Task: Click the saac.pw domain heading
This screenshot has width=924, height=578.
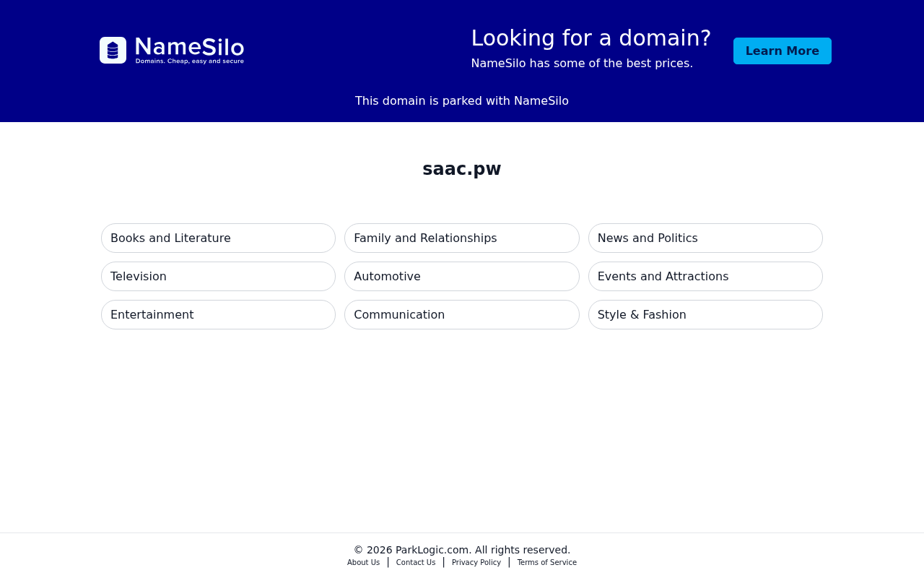Action: pyautogui.click(x=462, y=169)
